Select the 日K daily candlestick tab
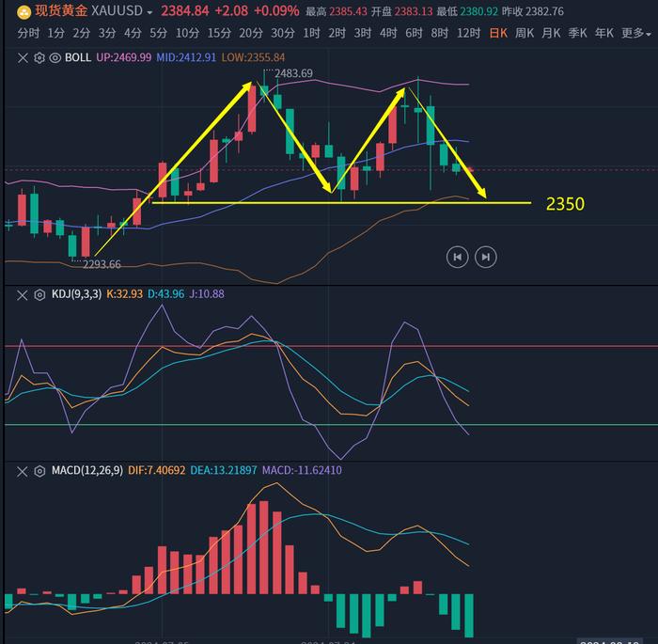The height and width of the screenshot is (644, 658). [x=498, y=33]
